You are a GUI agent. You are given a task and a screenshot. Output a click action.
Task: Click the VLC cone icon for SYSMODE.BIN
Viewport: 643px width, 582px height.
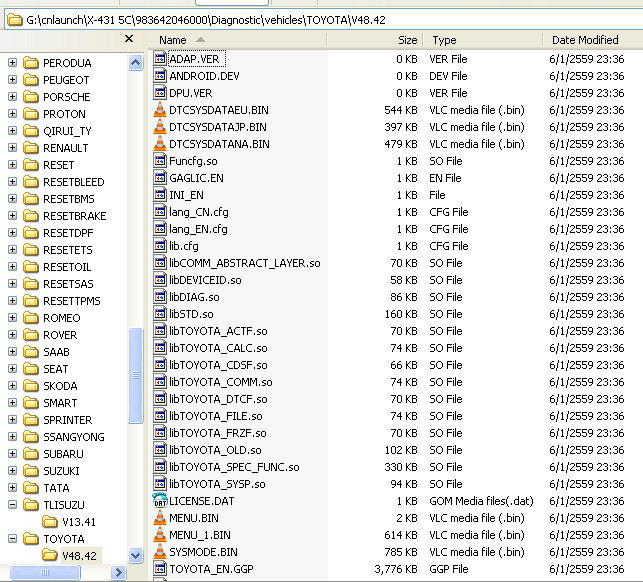pos(160,552)
